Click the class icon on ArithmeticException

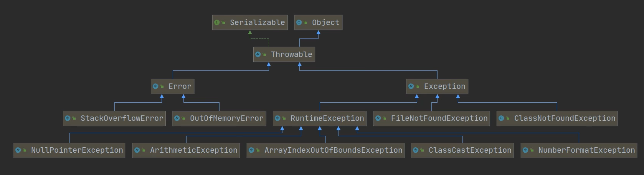click(137, 150)
